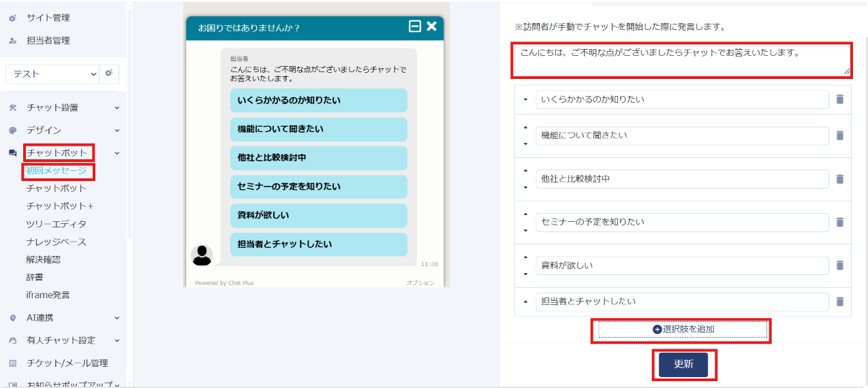Click セミナーの予定を知りたい button in chat preview
The height and width of the screenshot is (388, 868).
319,187
